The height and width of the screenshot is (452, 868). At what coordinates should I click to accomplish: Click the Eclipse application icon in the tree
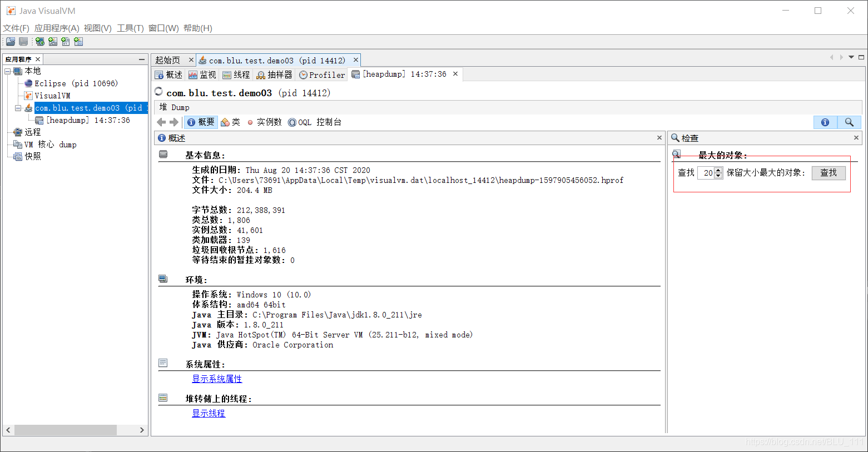(x=28, y=83)
